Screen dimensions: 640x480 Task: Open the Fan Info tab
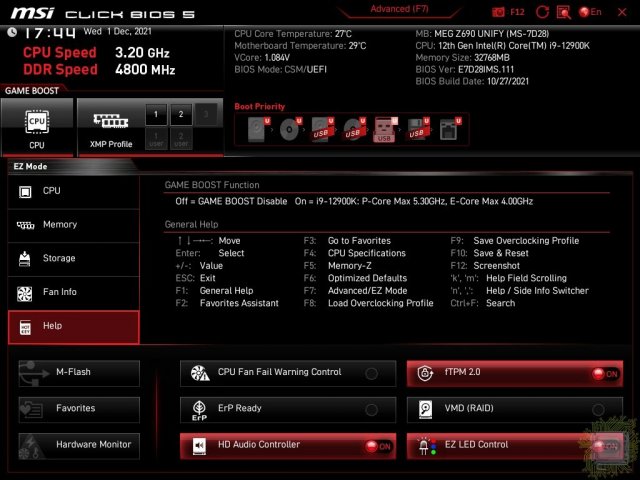click(x=73, y=293)
